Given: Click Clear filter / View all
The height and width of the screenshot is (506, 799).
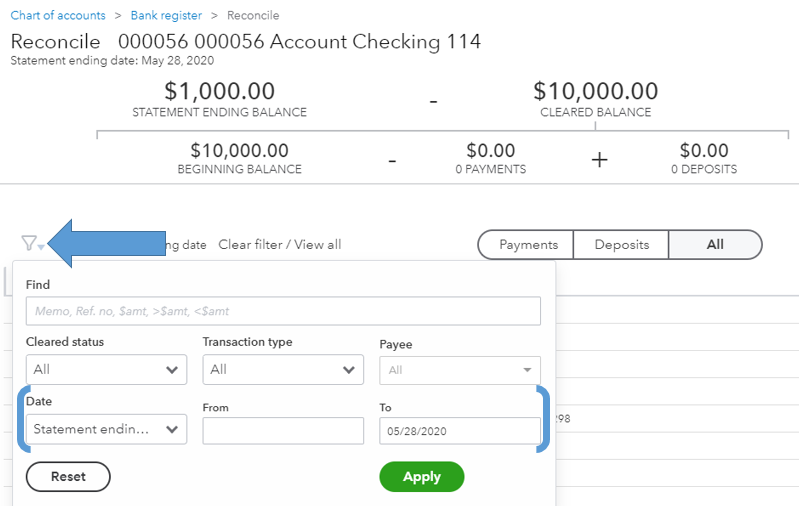Looking at the screenshot, I should (279, 245).
